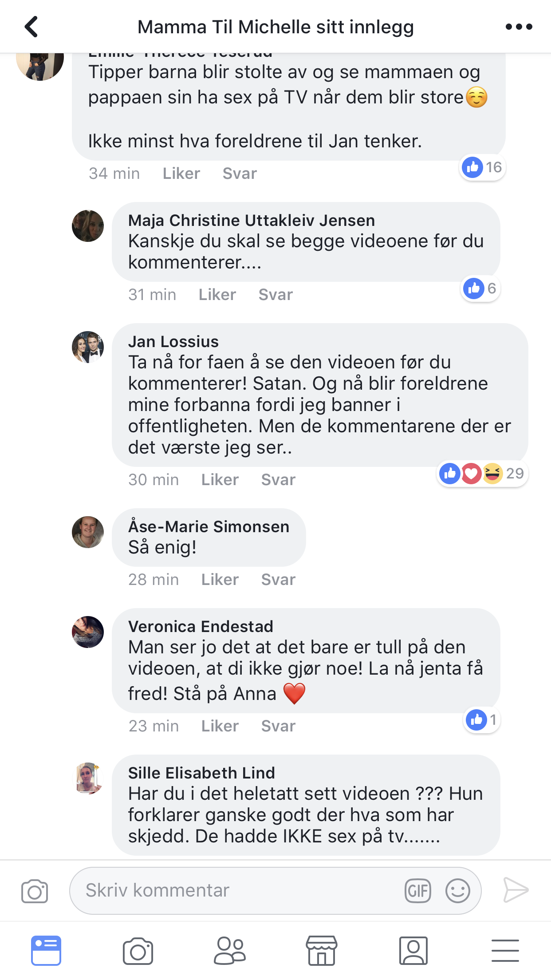
Task: Open the emoji smiley picker
Action: coord(458,891)
